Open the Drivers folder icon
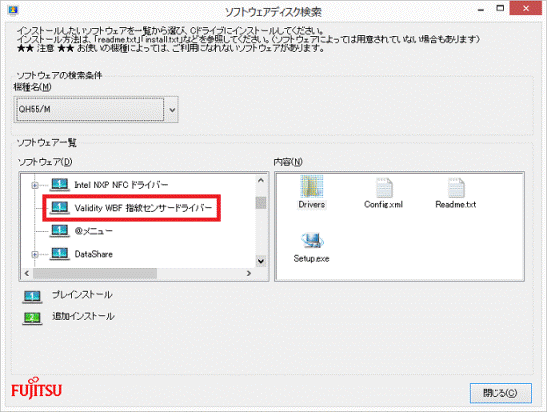Image resolution: width=547 pixels, height=412 pixels. point(312,186)
